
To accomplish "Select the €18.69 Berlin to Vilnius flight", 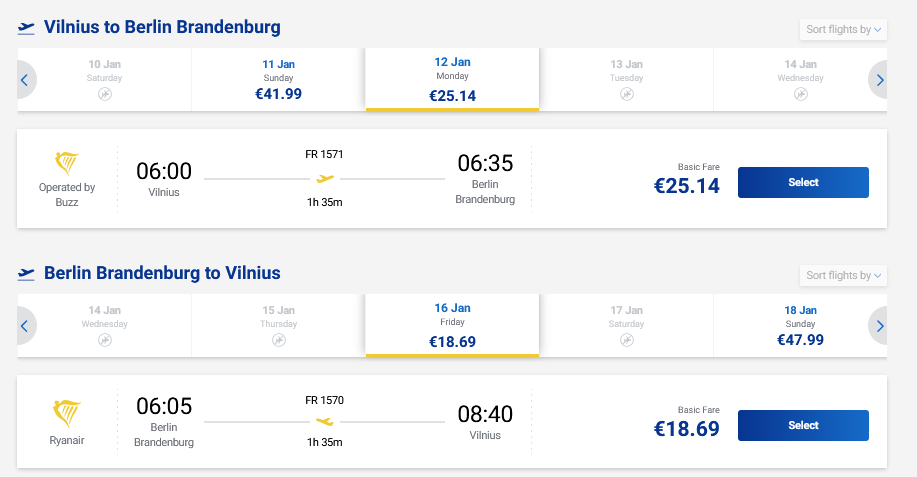I will coord(802,426).
